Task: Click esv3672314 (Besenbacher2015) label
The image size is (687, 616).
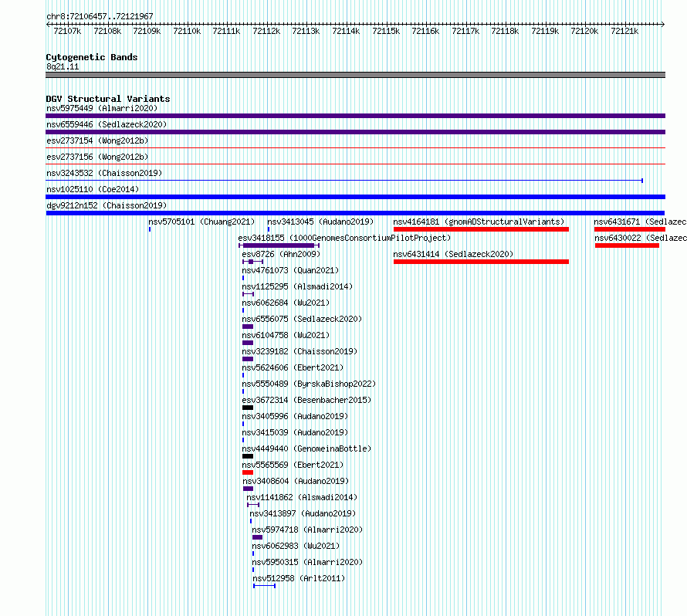Action: (x=306, y=400)
